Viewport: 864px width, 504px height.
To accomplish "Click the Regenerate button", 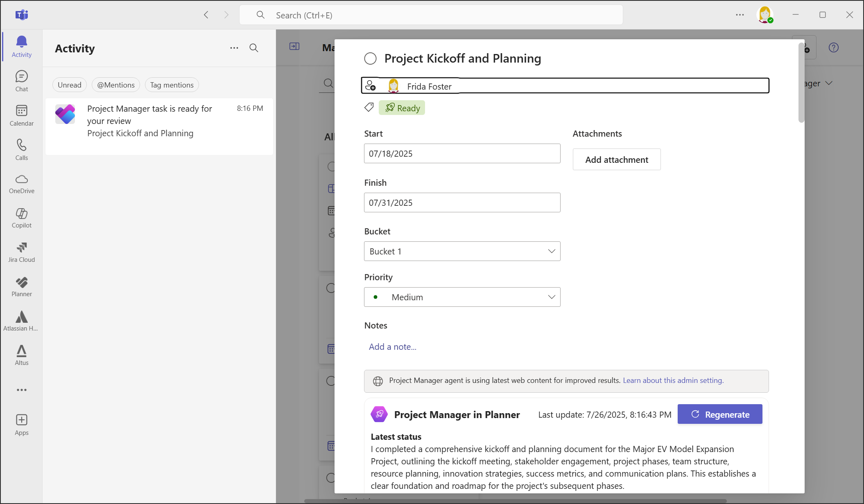I will [720, 414].
